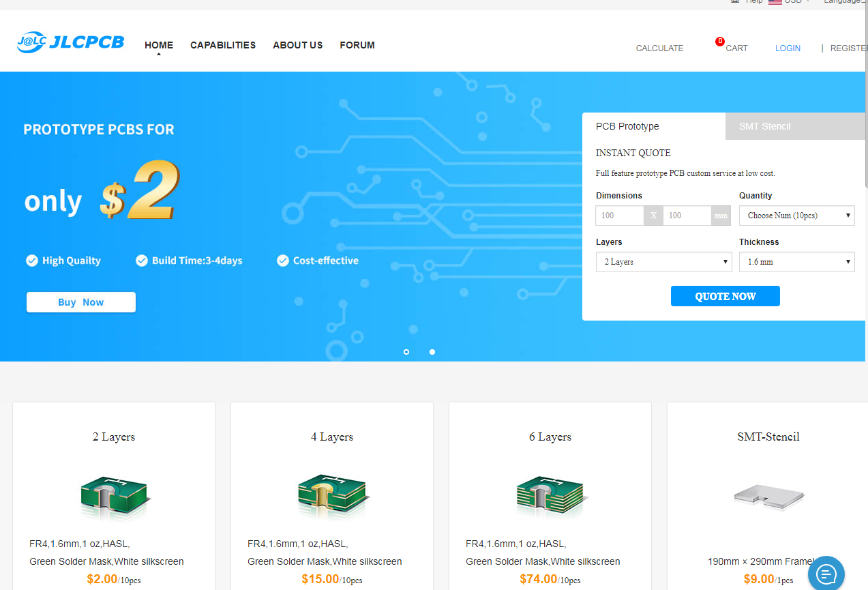Image resolution: width=868 pixels, height=590 pixels.
Task: Switch to the SMT Stencil tab
Action: pos(795,126)
